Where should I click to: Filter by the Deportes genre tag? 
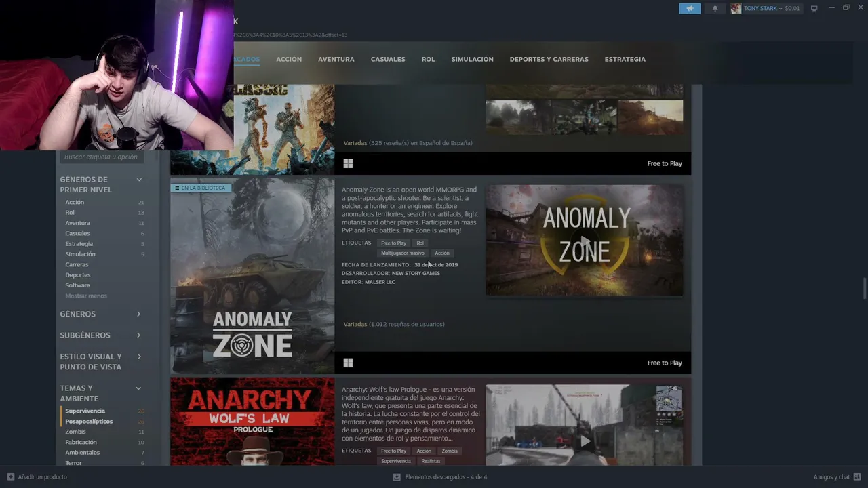pos(78,275)
